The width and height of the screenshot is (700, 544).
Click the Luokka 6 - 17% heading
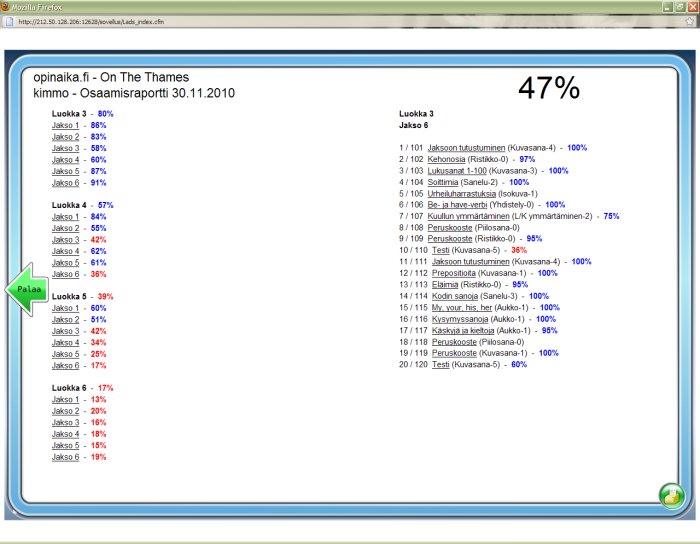82,388
